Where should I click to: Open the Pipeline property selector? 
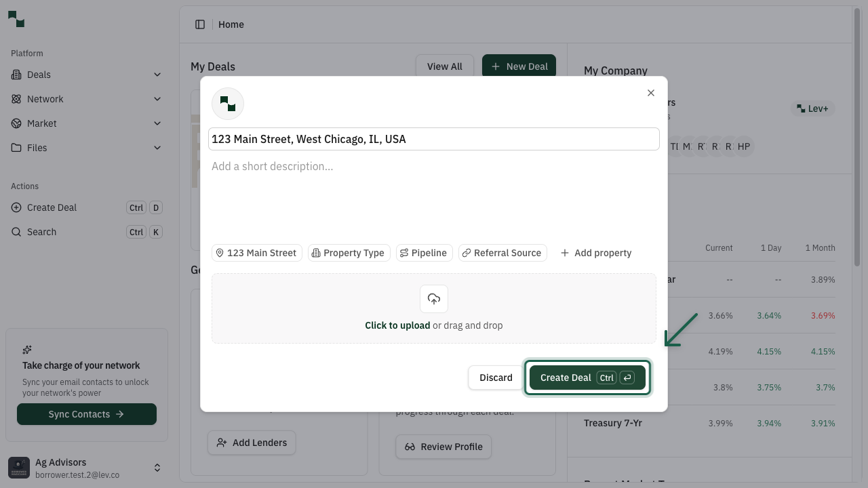click(424, 252)
